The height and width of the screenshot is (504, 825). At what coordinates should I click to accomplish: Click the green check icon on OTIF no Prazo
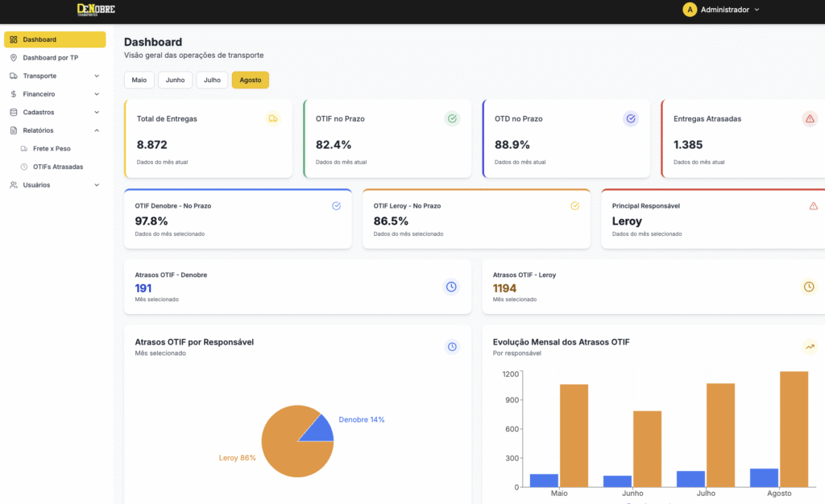pyautogui.click(x=452, y=119)
